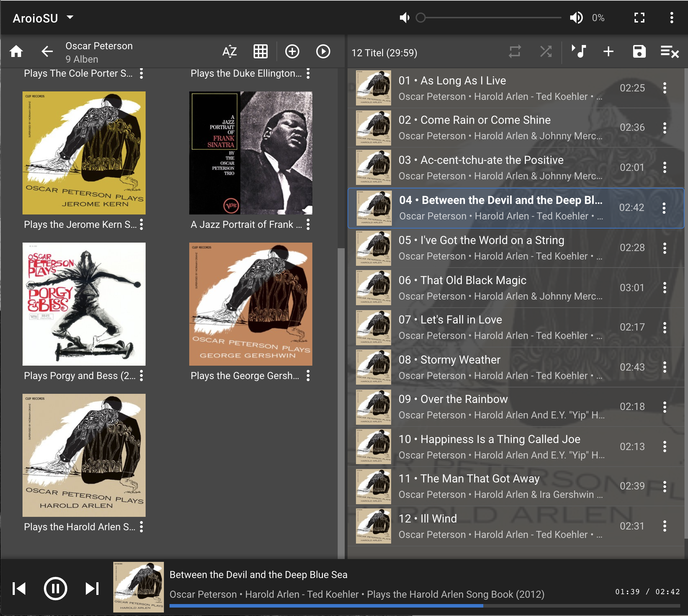Open the AroioSU player dropdown
This screenshot has width=688, height=616.
tap(43, 18)
